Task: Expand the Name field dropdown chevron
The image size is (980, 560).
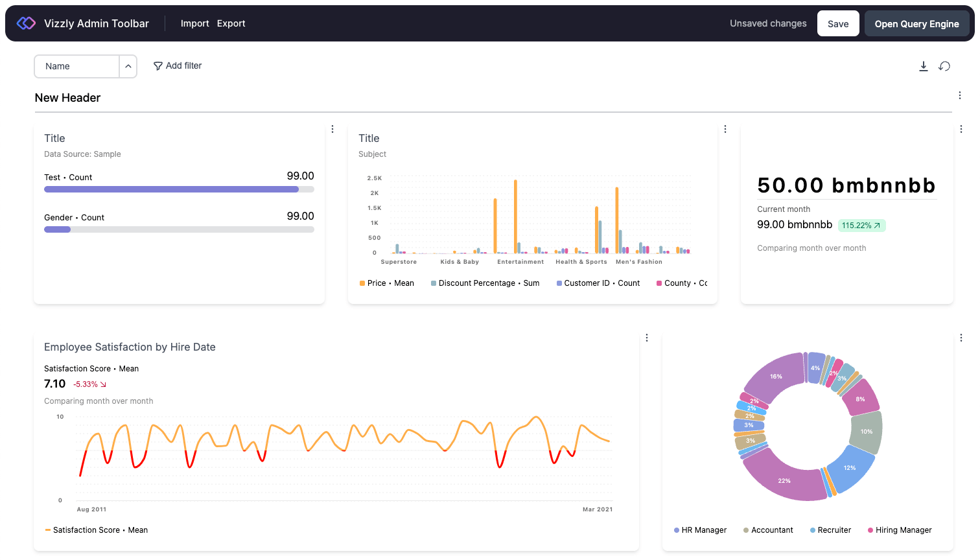Action: [128, 66]
